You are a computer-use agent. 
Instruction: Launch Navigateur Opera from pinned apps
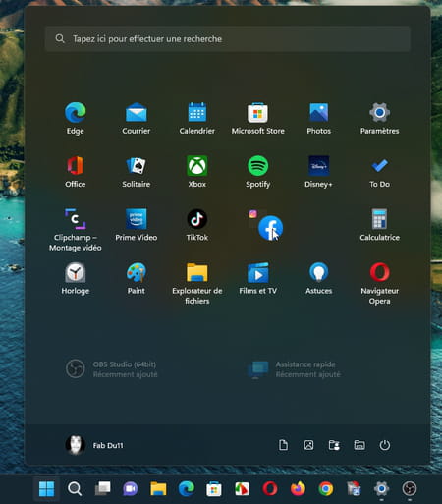coord(380,283)
